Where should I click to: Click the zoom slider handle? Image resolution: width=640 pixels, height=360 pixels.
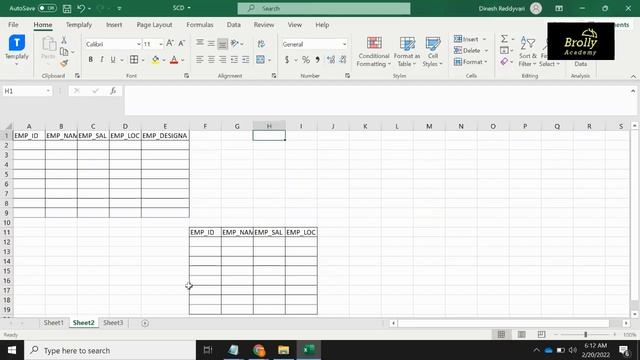coord(585,334)
